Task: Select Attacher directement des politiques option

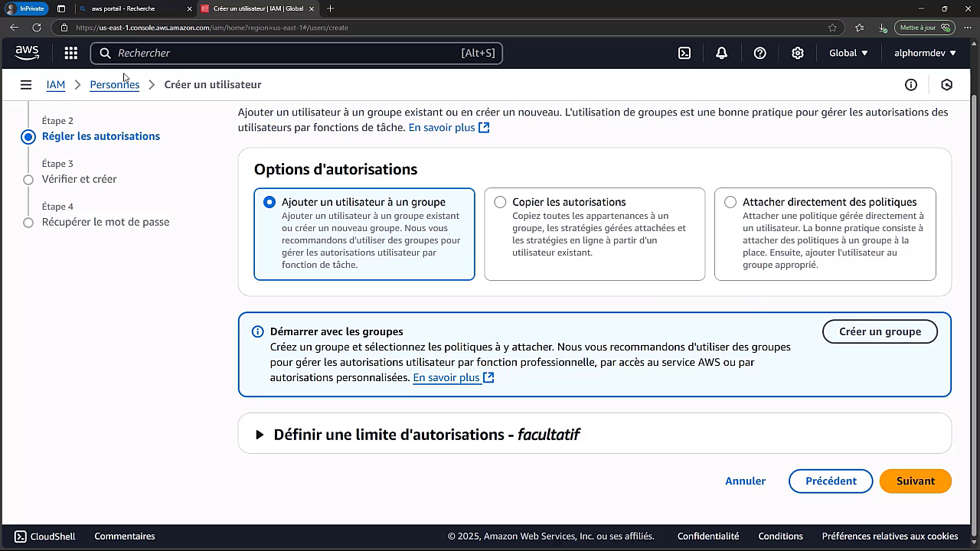Action: (730, 202)
